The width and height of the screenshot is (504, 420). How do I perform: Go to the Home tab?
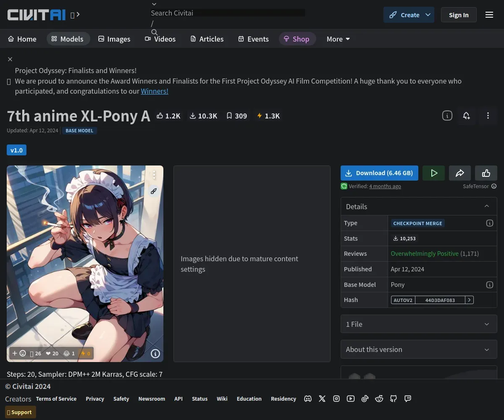(x=22, y=39)
